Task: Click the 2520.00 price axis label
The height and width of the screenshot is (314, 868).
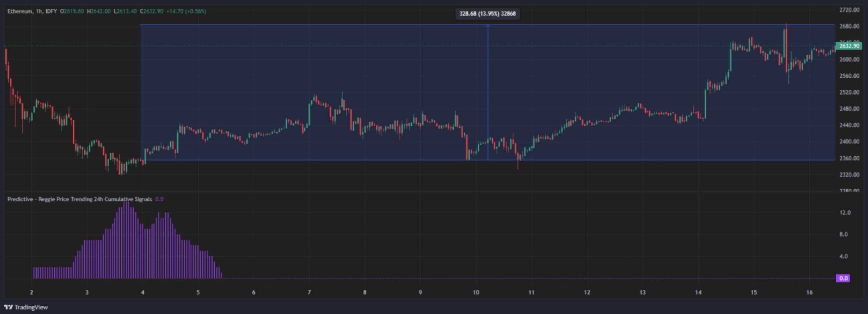Action: 849,92
